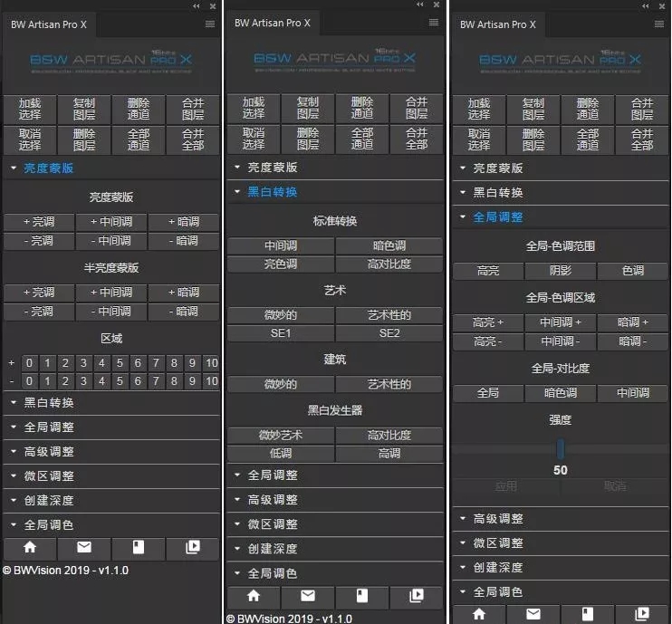Expand the 高级调整 section in the left panel
This screenshot has width=672, height=624.
[48, 451]
